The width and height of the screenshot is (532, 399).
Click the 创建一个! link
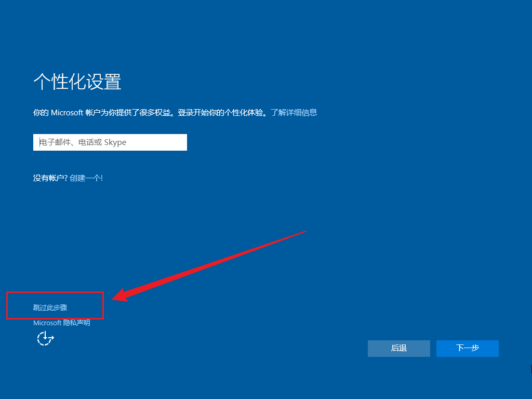[86, 178]
